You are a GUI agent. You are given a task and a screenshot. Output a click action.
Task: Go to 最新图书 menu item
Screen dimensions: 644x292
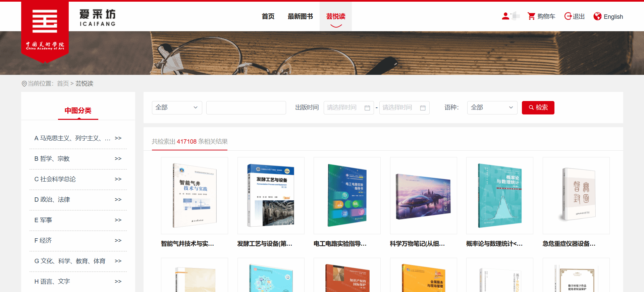pyautogui.click(x=300, y=16)
